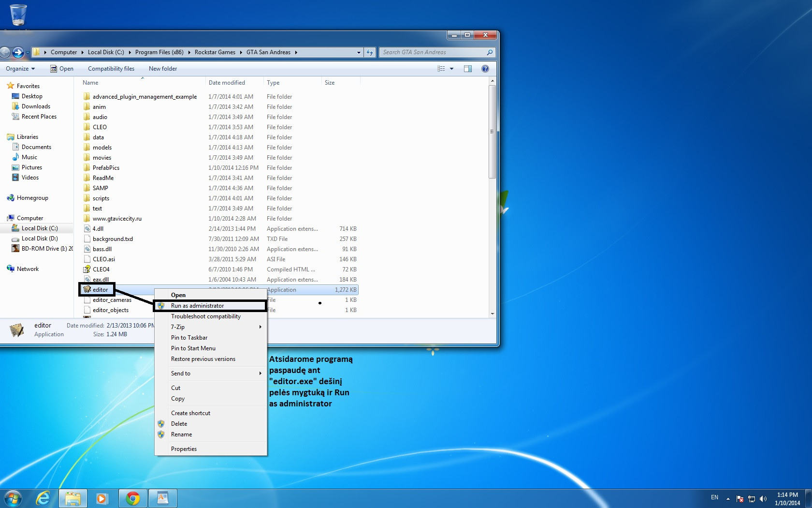Click the search magnifier icon
The height and width of the screenshot is (508, 812).
[x=490, y=52]
